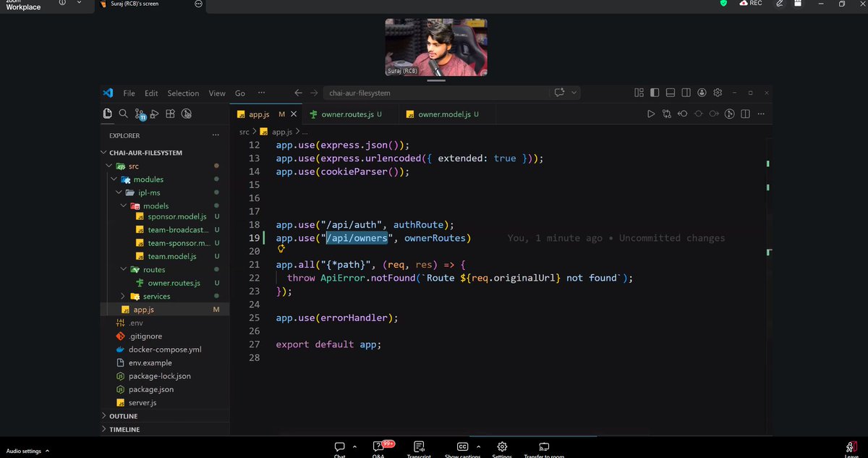Open the Extensions view
The height and width of the screenshot is (458, 868).
(170, 114)
